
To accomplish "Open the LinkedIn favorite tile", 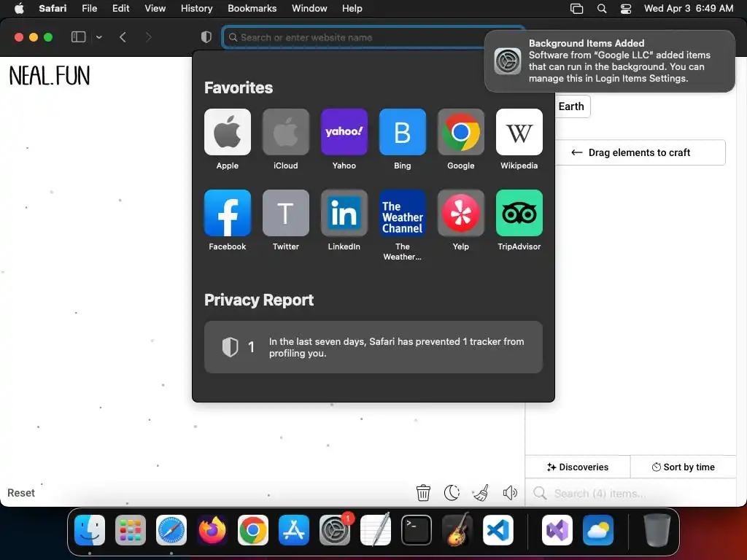I will pos(344,213).
